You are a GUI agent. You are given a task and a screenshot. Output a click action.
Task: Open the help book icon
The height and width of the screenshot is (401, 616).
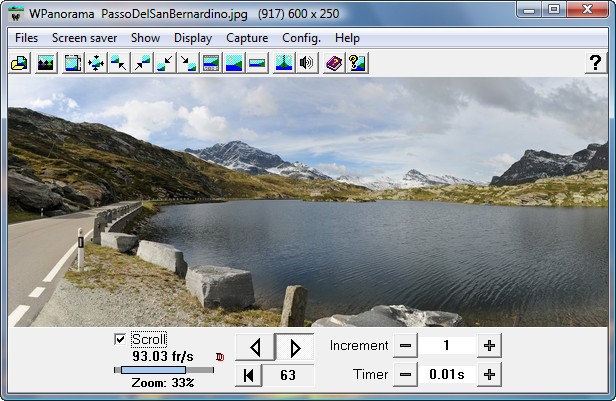[334, 63]
